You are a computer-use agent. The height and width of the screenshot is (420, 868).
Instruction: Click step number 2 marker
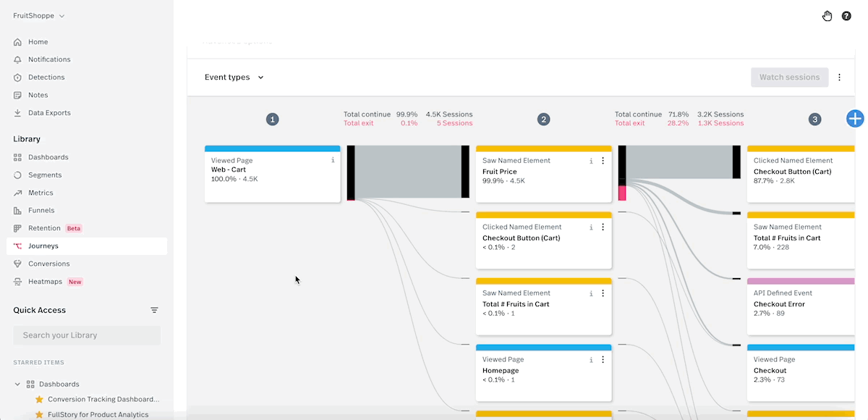(544, 119)
